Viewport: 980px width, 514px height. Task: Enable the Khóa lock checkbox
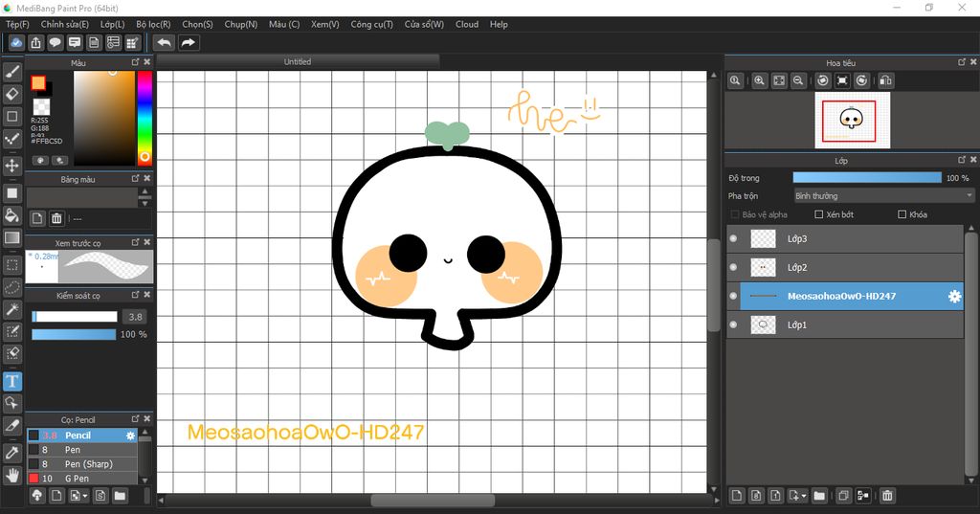(902, 214)
